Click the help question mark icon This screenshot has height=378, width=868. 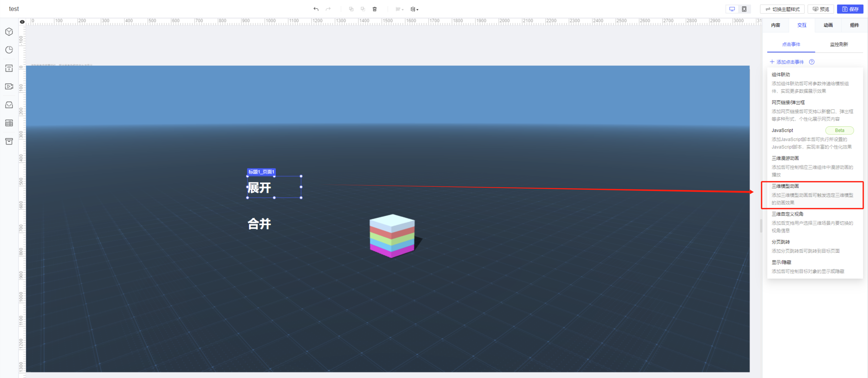(x=811, y=62)
